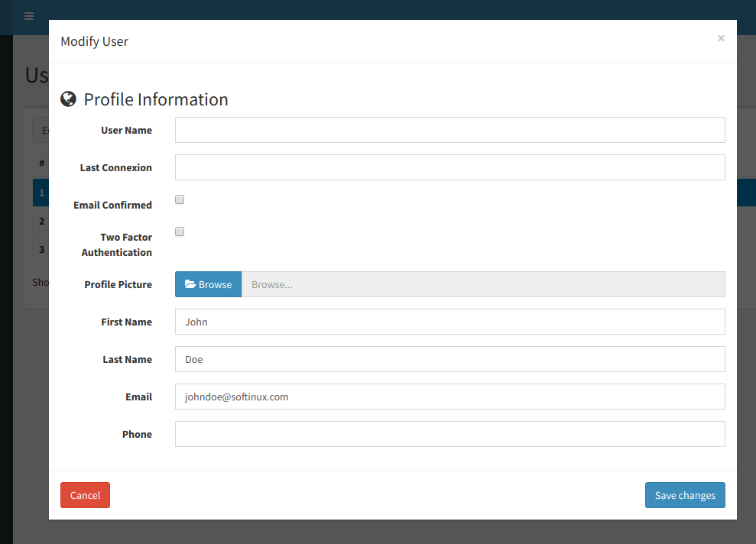
Task: Select the First Name field containing John
Action: click(x=449, y=322)
